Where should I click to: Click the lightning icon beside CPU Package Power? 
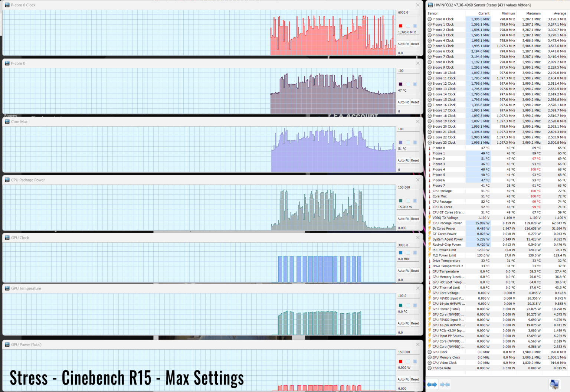point(430,223)
